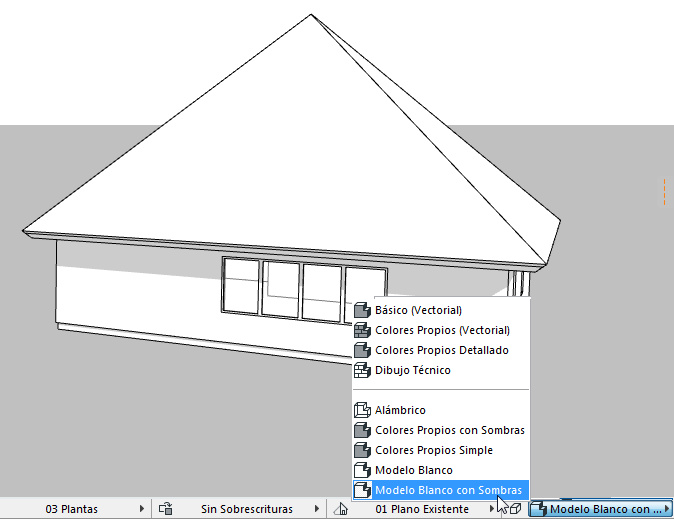Select Modelo Blanco con Sombras entry

pyautogui.click(x=441, y=490)
